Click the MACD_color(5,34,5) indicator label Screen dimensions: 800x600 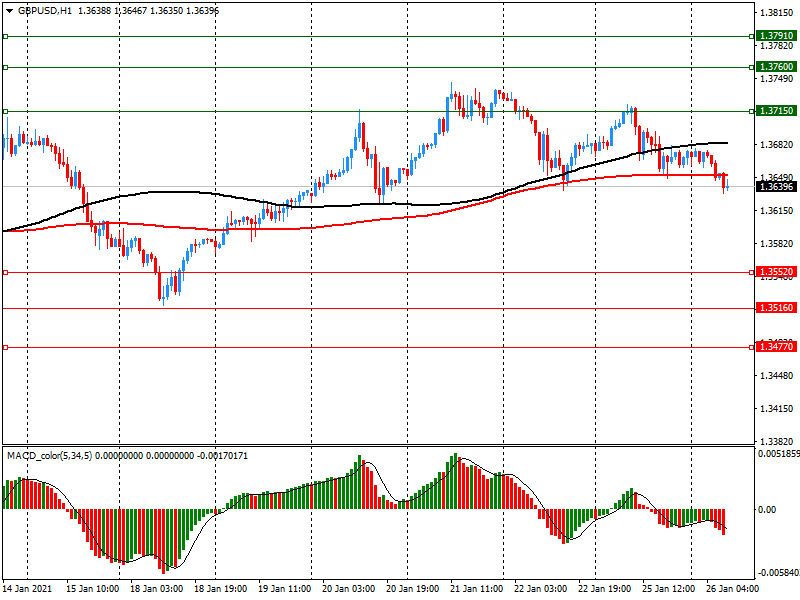pos(49,456)
